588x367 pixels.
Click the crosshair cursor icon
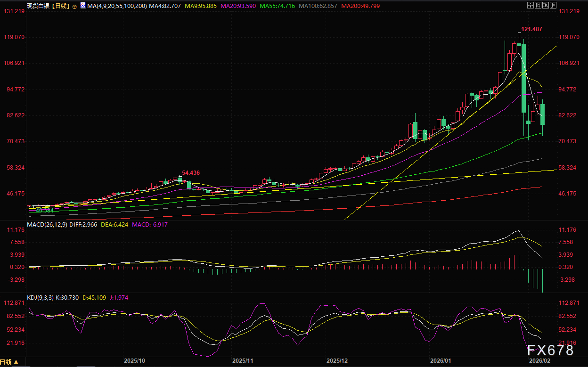(531, 5)
